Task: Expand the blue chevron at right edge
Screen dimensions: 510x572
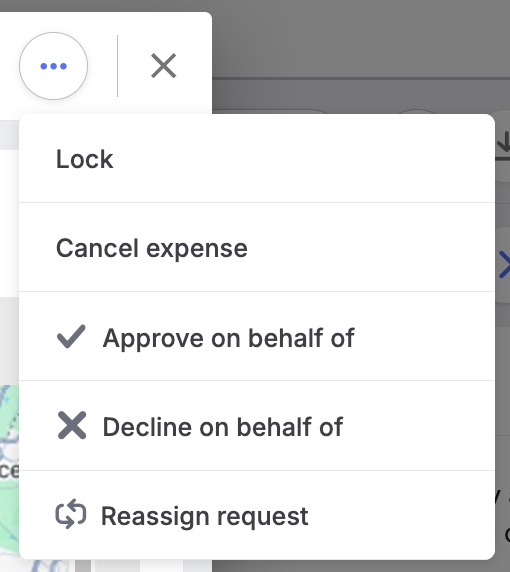Action: [505, 264]
